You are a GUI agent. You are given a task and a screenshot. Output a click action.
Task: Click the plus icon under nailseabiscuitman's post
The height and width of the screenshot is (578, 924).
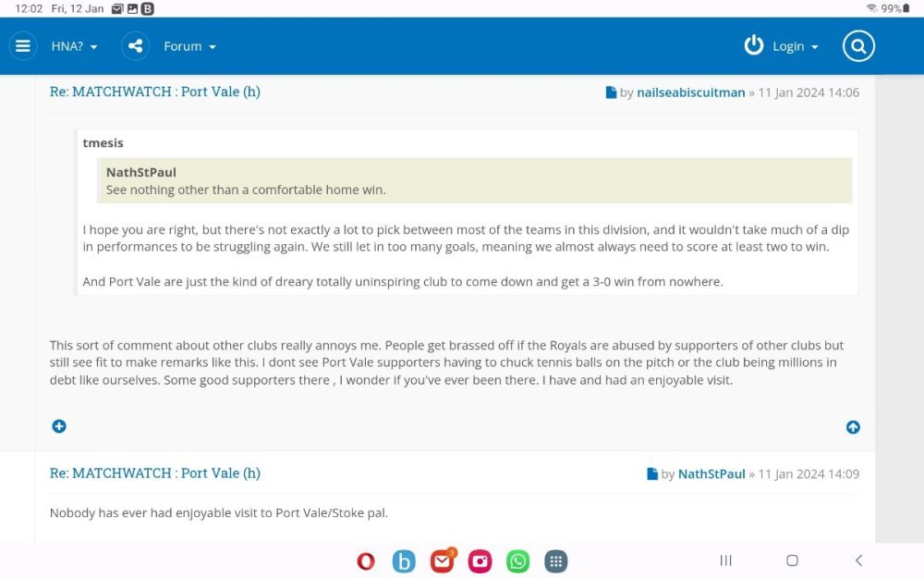pyautogui.click(x=59, y=426)
